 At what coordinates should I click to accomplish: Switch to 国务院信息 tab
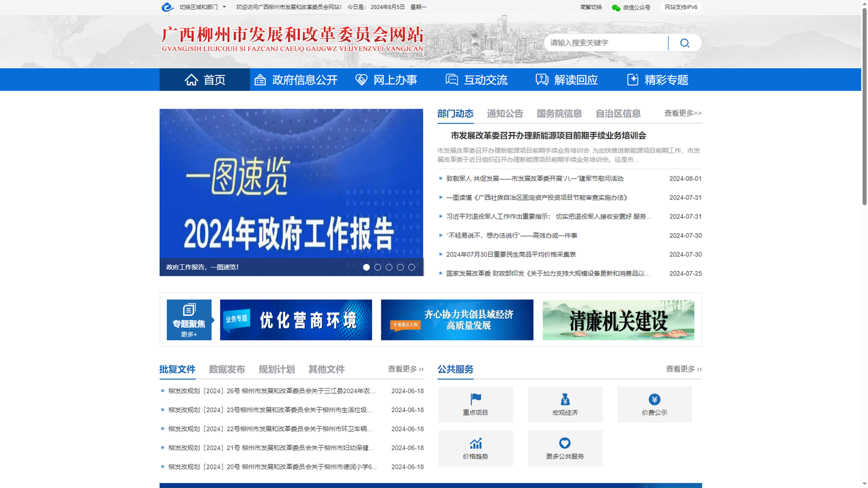[559, 113]
